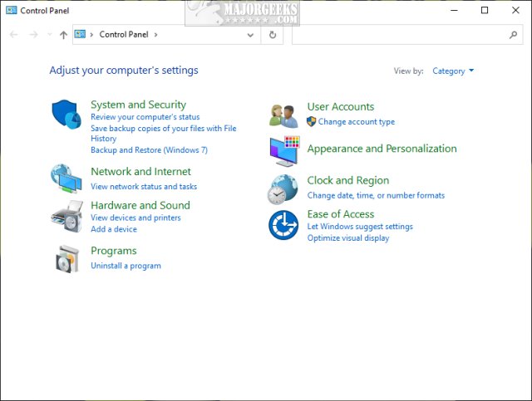Open the Appearance and Personalization monitor icon

click(284, 151)
